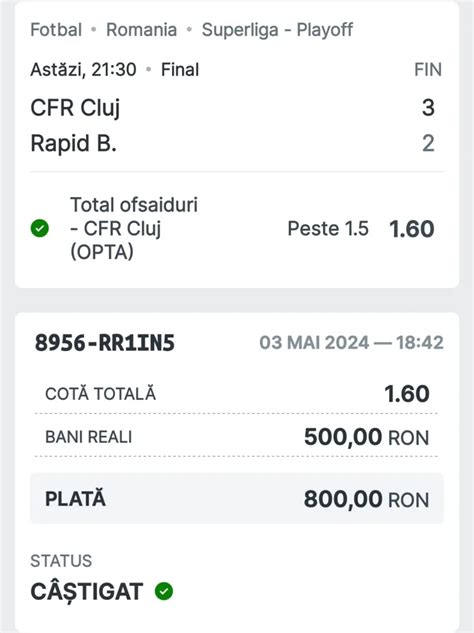Click the BANI REALI 500,00 RON row
Screen dimensions: 474x633
(237, 437)
